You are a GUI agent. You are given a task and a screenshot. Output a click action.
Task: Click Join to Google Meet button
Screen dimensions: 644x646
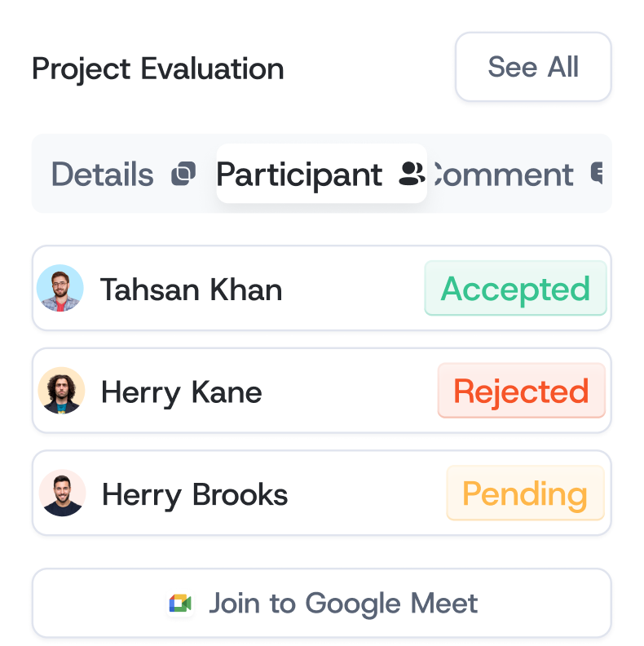click(321, 604)
